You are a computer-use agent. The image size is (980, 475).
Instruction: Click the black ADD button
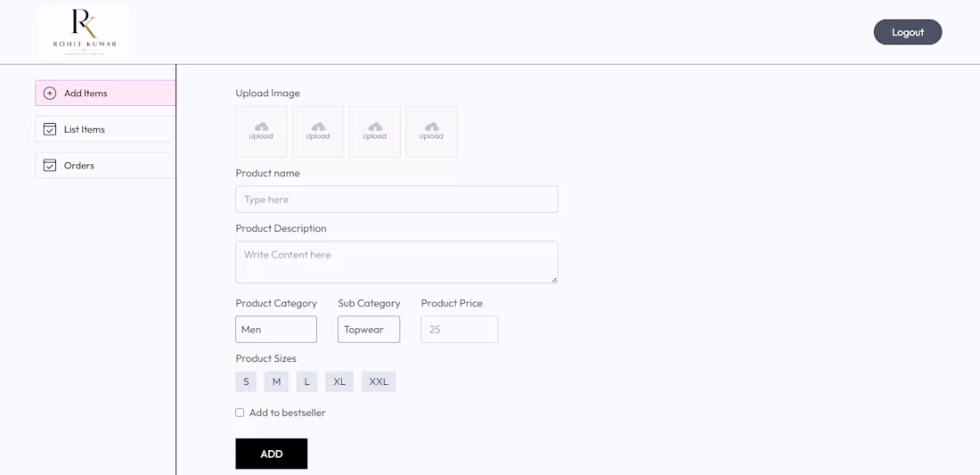[271, 454]
